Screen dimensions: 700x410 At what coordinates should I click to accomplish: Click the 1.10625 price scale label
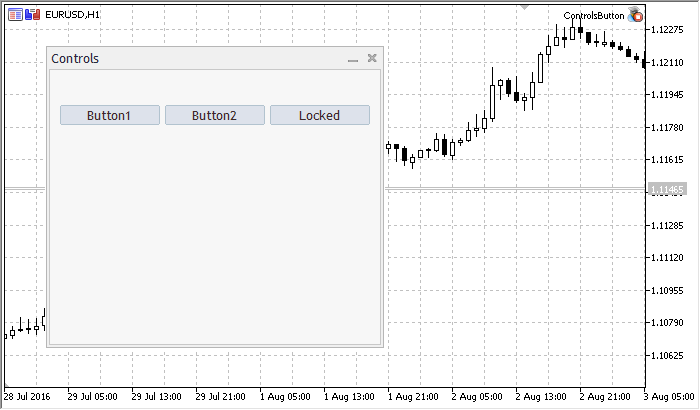[x=667, y=355]
